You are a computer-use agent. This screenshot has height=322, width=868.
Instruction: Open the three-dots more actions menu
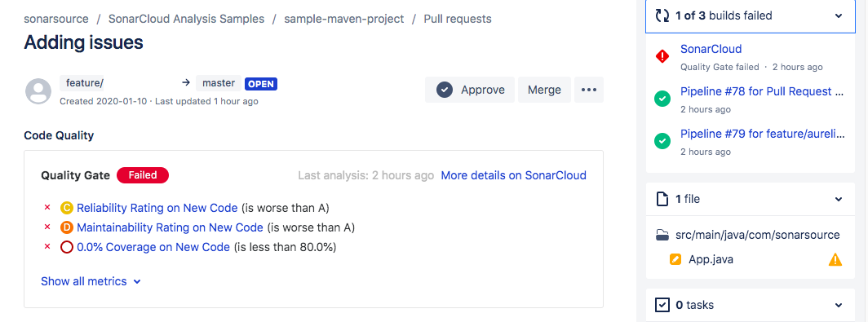pyautogui.click(x=588, y=90)
